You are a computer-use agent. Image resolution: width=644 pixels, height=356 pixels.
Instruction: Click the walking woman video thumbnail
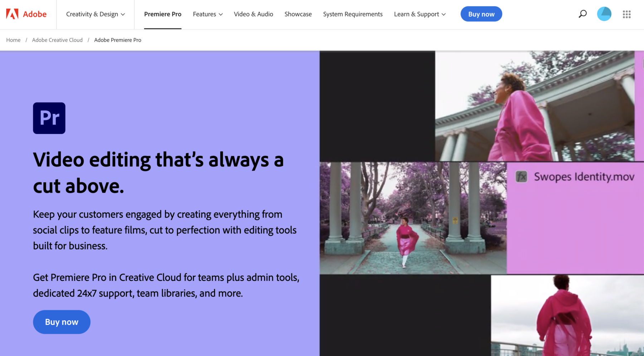tap(413, 218)
